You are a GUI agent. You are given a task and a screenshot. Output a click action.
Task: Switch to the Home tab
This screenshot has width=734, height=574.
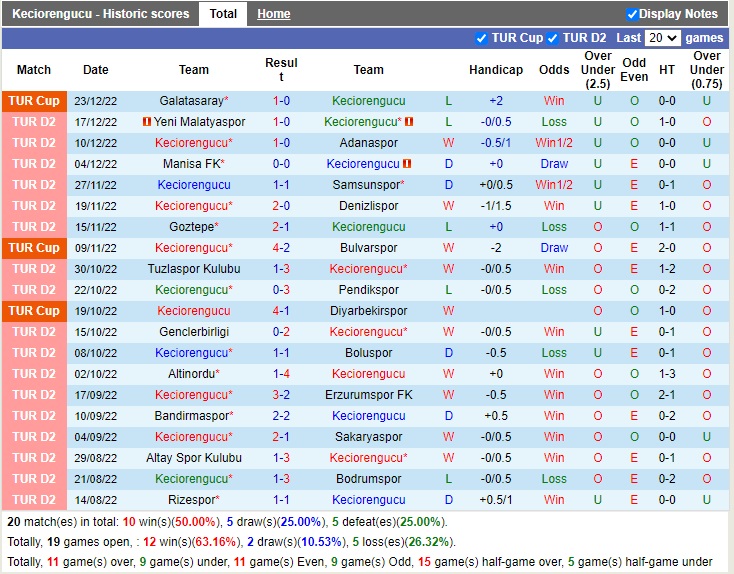tap(273, 14)
